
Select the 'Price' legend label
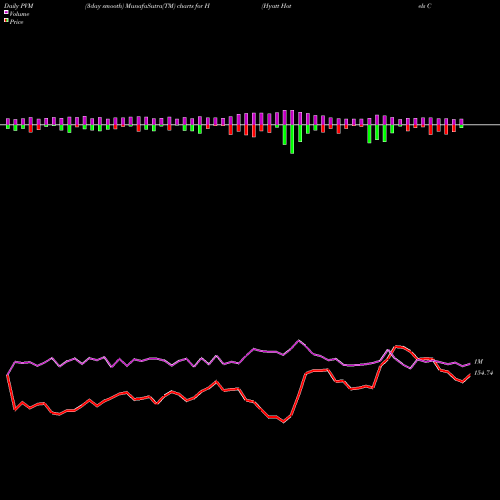pos(16,22)
